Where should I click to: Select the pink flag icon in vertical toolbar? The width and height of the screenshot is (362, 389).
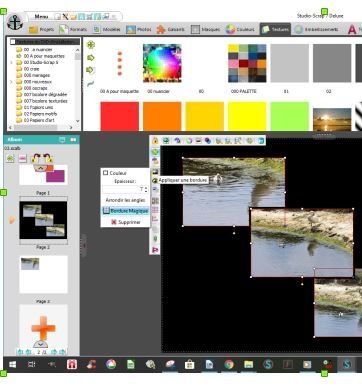tap(155, 250)
